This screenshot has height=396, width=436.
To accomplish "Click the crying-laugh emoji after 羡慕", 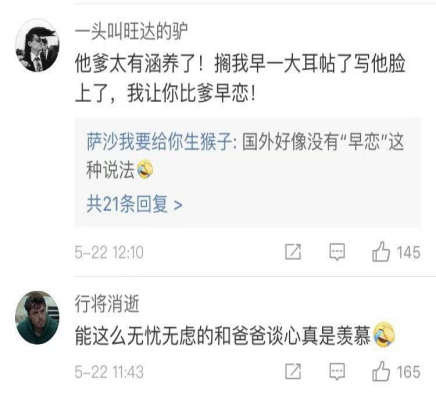I will pyautogui.click(x=384, y=335).
